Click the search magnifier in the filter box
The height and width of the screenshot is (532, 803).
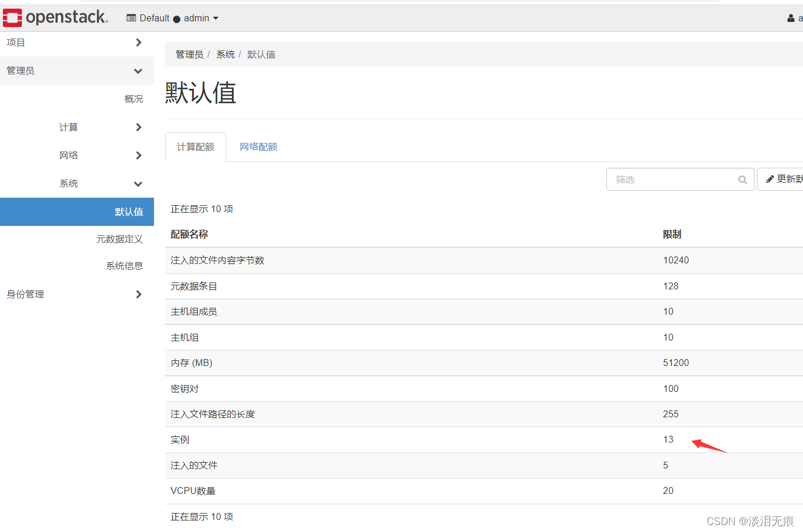742,179
